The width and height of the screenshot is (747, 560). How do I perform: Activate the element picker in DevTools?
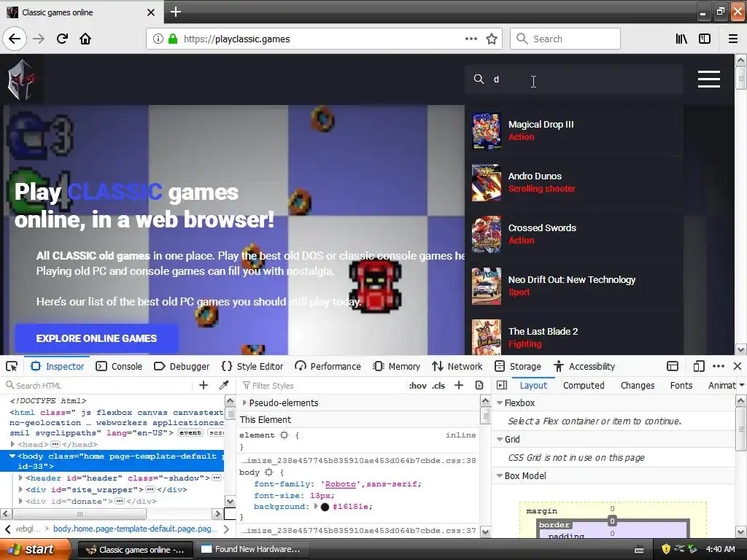(x=12, y=366)
